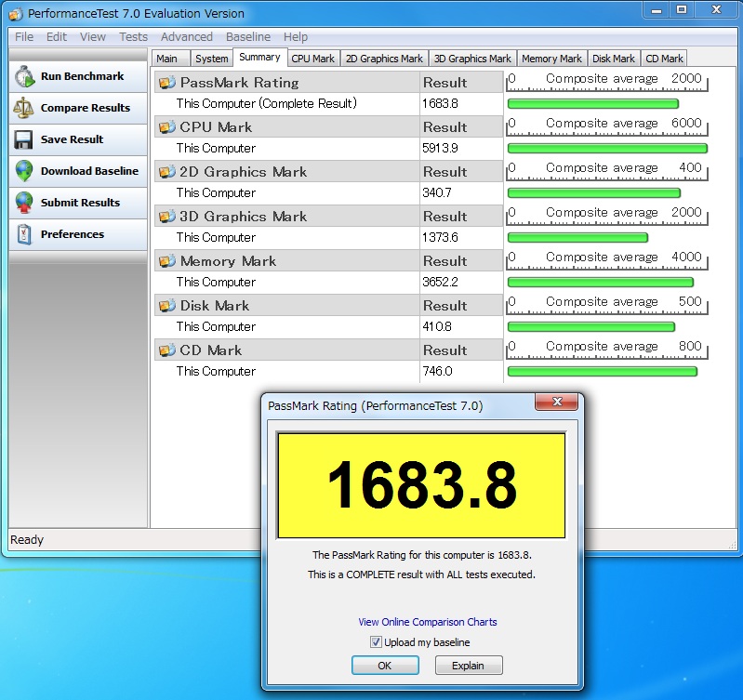743x700 pixels.
Task: Click the Ready status bar text
Action: tap(27, 540)
